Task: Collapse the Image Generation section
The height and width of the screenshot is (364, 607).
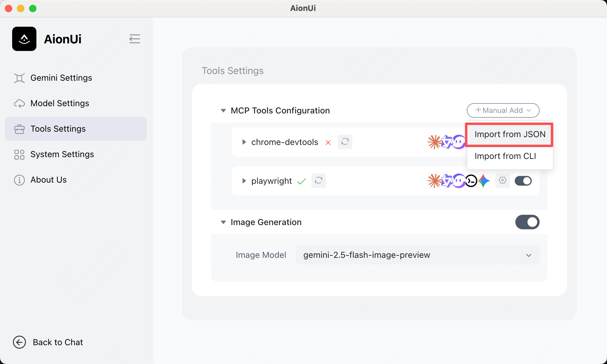Action: (x=223, y=222)
